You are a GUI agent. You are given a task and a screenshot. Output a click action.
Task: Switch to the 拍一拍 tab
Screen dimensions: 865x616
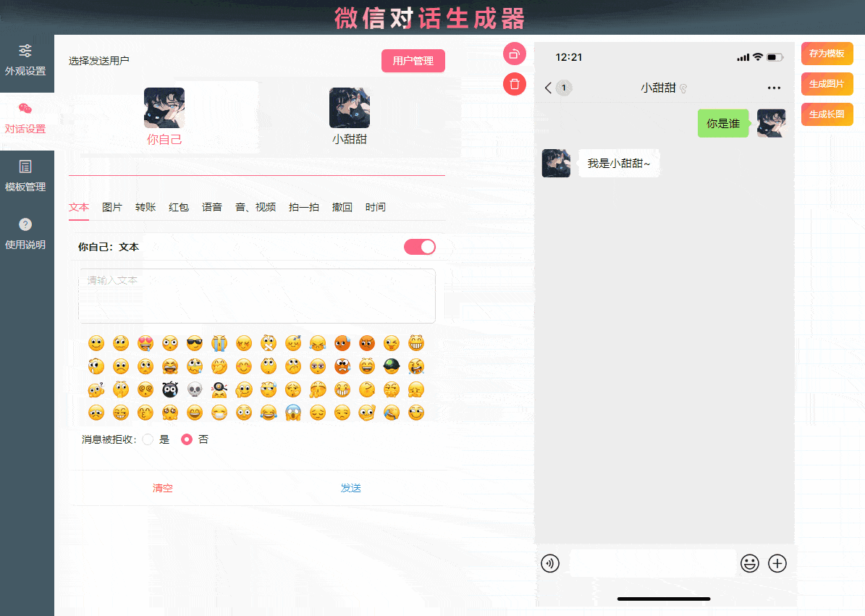(304, 207)
